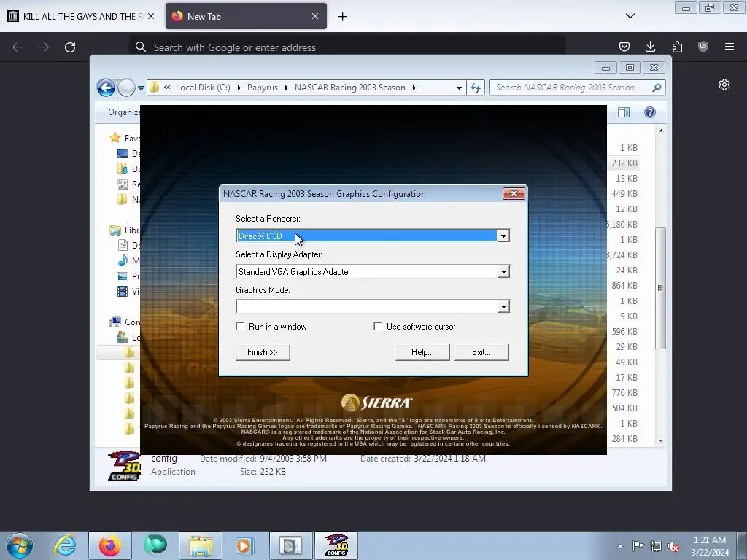Click the Favorites star icon in navigation pane
Screen dimensions: 747x560
pyautogui.click(x=115, y=138)
